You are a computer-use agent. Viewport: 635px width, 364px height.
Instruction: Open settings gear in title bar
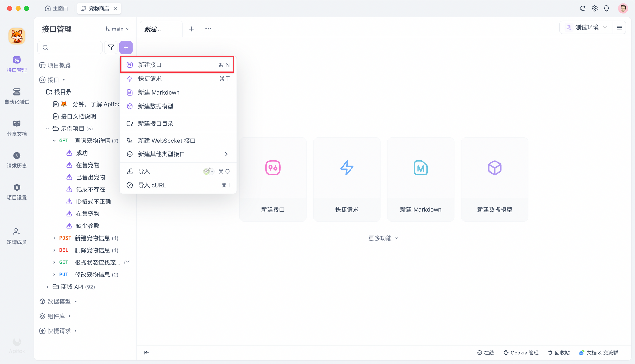coord(595,9)
